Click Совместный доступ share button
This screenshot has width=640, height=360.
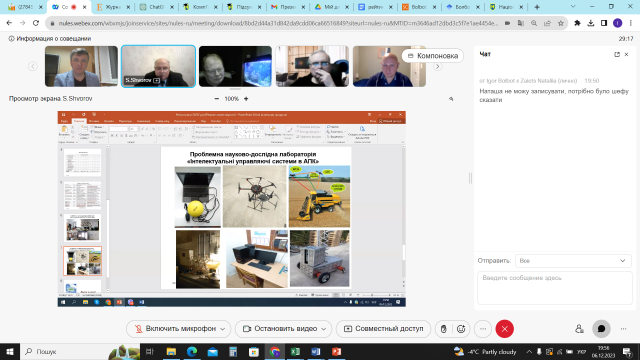tap(383, 329)
